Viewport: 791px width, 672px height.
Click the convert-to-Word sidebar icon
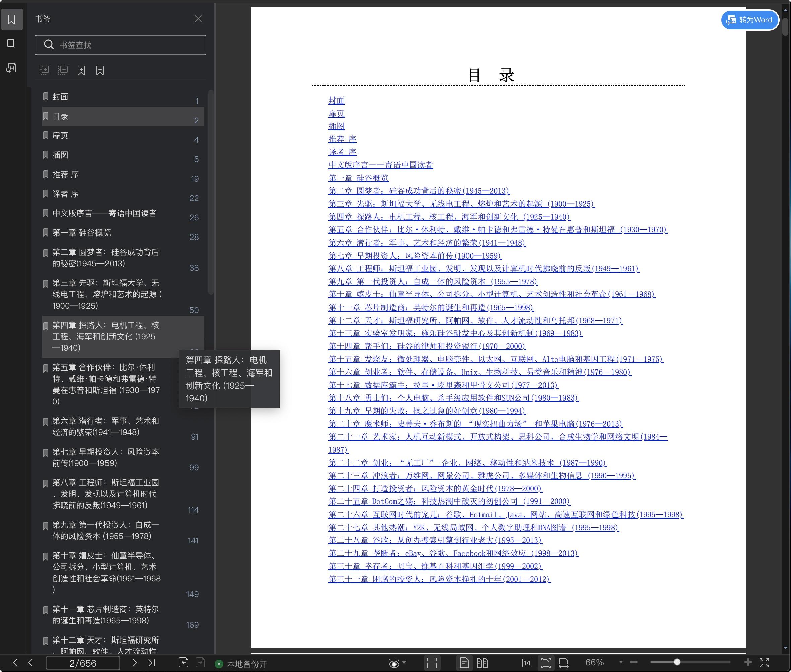pyautogui.click(x=12, y=68)
